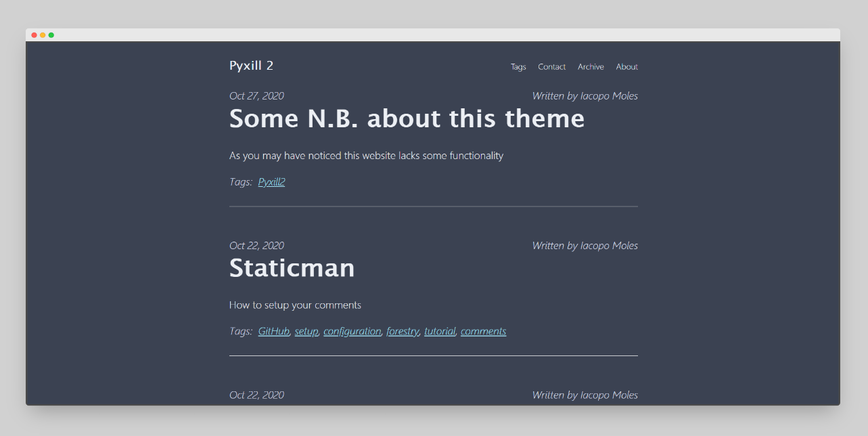Filter by the setup tag
This screenshot has height=436, width=868.
pyautogui.click(x=306, y=331)
